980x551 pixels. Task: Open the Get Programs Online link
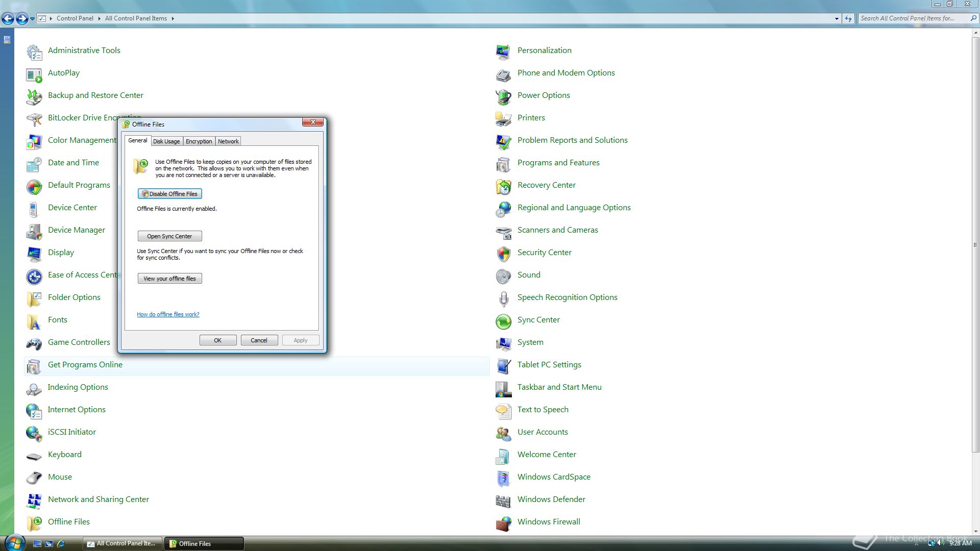coord(85,365)
